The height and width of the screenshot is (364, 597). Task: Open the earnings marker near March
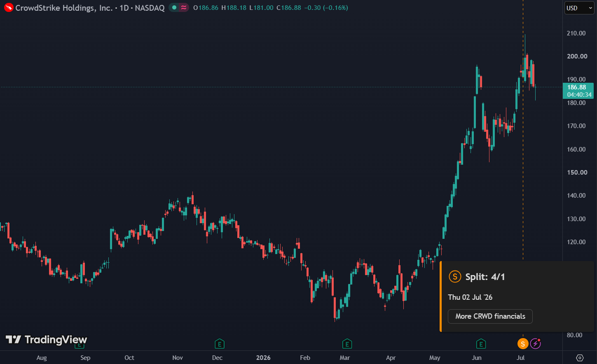pyautogui.click(x=347, y=343)
